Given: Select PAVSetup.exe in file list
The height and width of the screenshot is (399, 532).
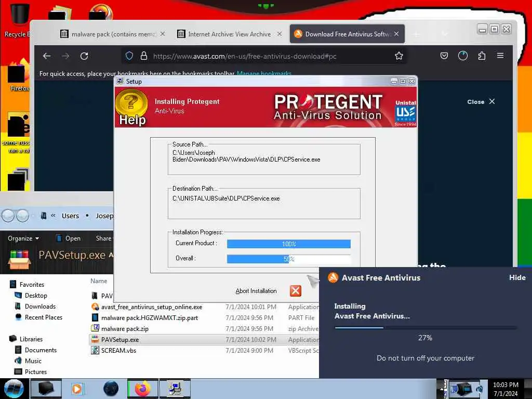Looking at the screenshot, I should coord(120,340).
